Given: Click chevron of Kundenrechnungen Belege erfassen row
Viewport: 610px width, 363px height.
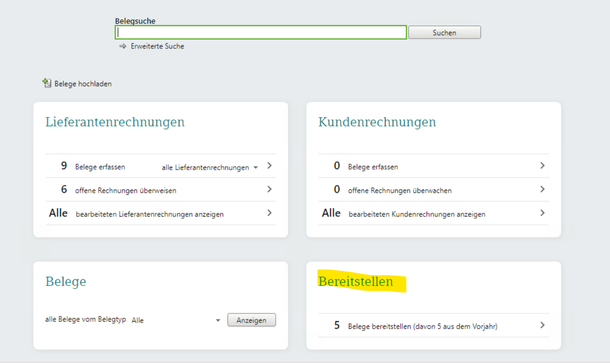Looking at the screenshot, I should pos(542,166).
